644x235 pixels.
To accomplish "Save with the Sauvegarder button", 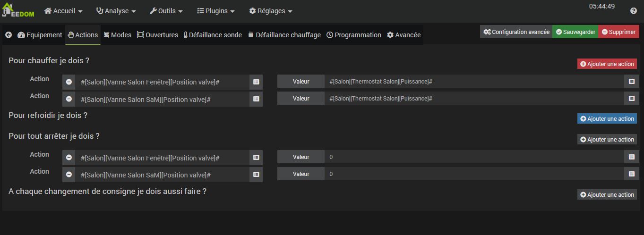I will (575, 32).
